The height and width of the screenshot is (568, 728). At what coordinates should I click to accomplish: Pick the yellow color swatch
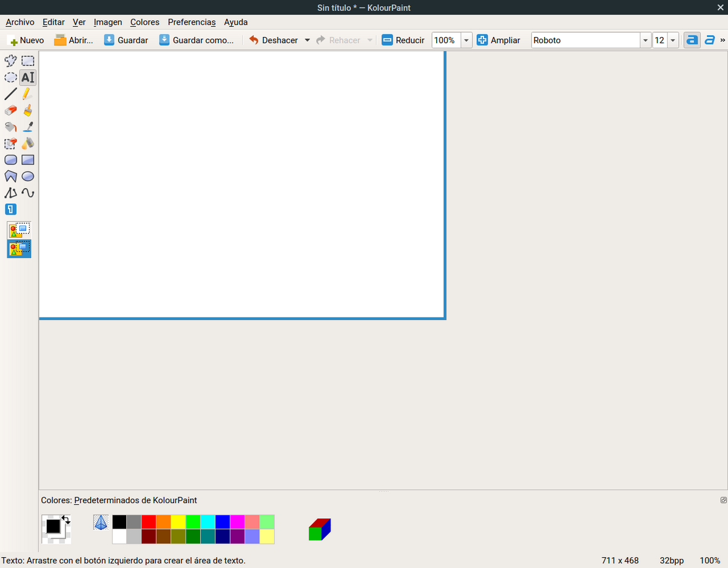178,522
